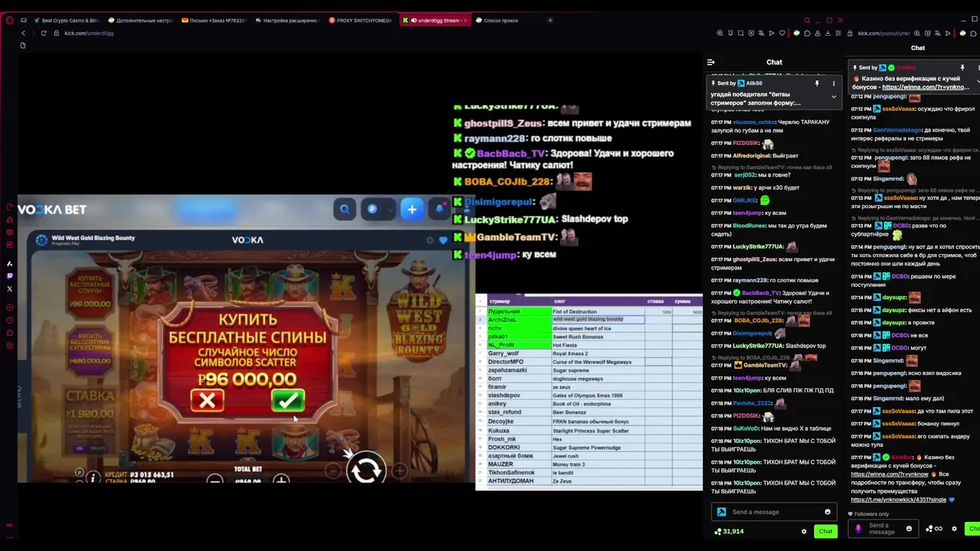The image size is (980, 551).
Task: Go back with the browser back arrow
Action: pyautogui.click(x=23, y=33)
